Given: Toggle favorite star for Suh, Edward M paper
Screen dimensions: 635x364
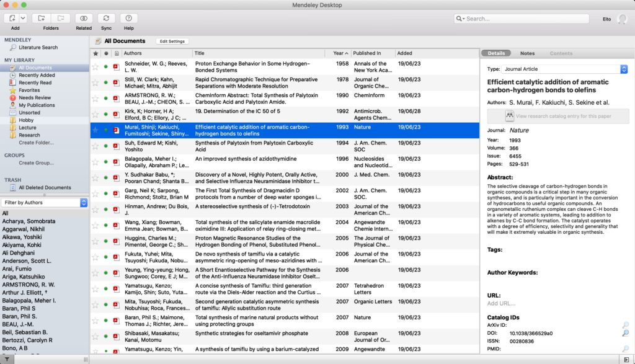Looking at the screenshot, I should click(95, 146).
